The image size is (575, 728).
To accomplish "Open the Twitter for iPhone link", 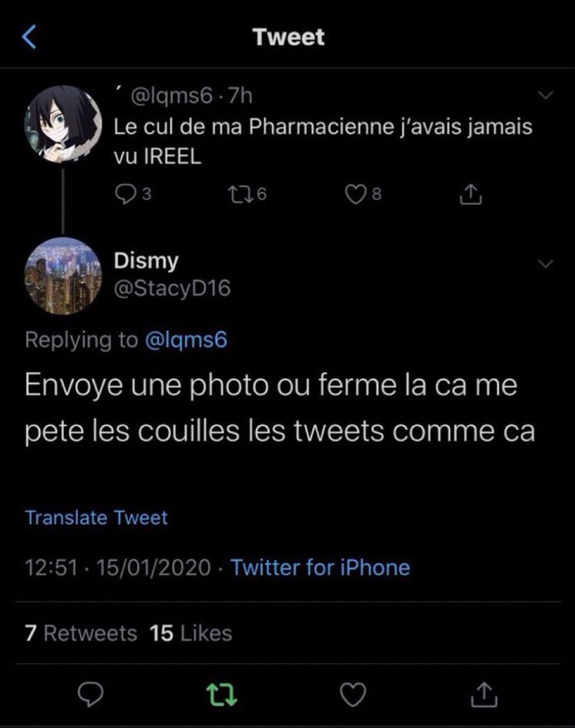I will 321,567.
